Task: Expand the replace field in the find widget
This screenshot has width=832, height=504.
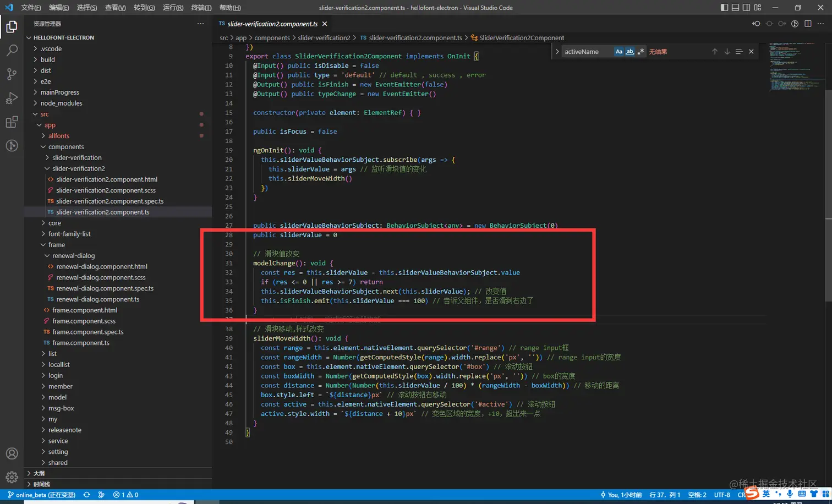Action: click(x=557, y=52)
